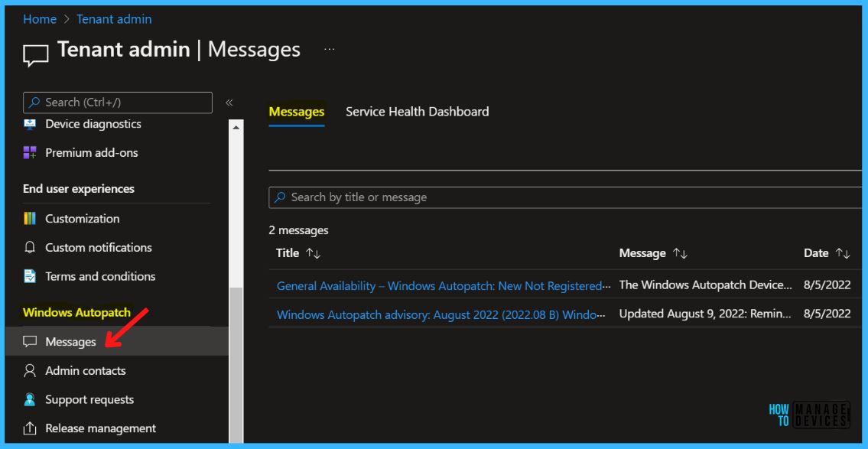The image size is (868, 449).
Task: Click the Tenant admin header chat icon
Action: click(x=36, y=55)
